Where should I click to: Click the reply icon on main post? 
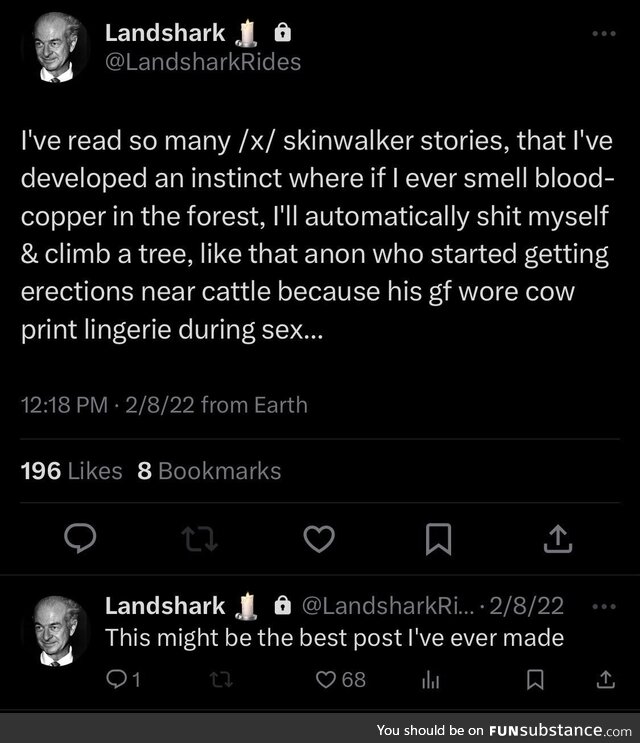tap(79, 539)
